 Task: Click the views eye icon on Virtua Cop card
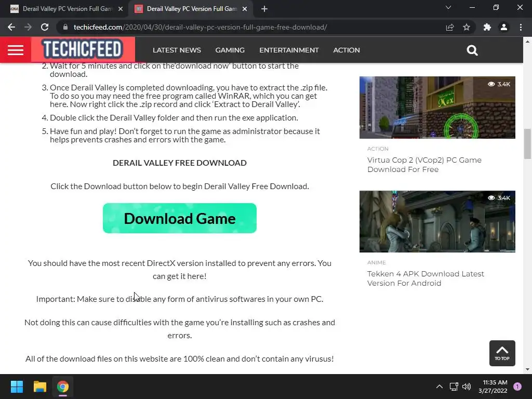click(491, 84)
